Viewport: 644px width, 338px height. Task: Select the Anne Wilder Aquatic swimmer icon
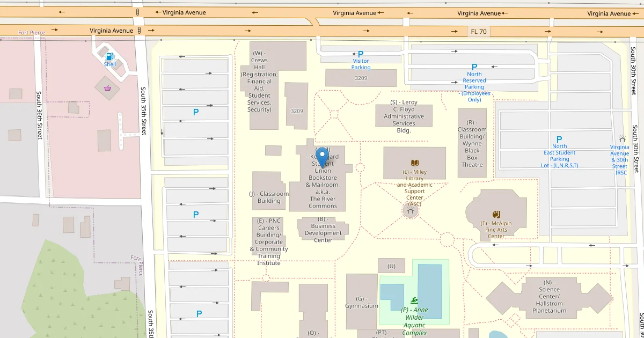[414, 300]
